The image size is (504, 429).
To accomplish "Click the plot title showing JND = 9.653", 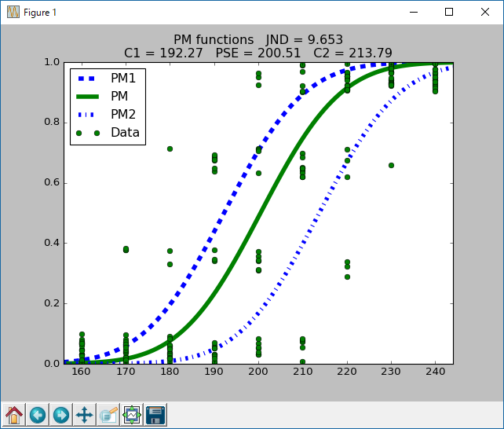I will pyautogui.click(x=257, y=39).
